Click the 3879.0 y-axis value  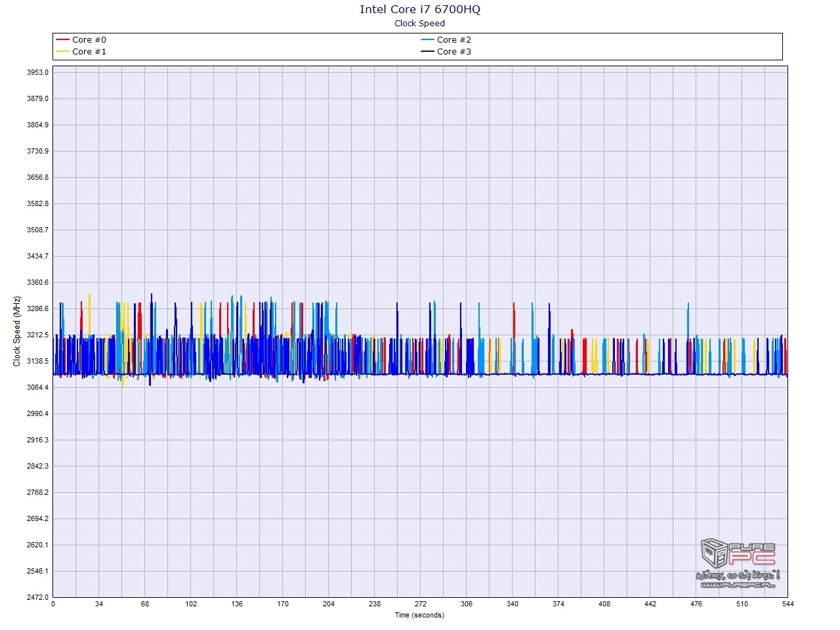pyautogui.click(x=37, y=98)
